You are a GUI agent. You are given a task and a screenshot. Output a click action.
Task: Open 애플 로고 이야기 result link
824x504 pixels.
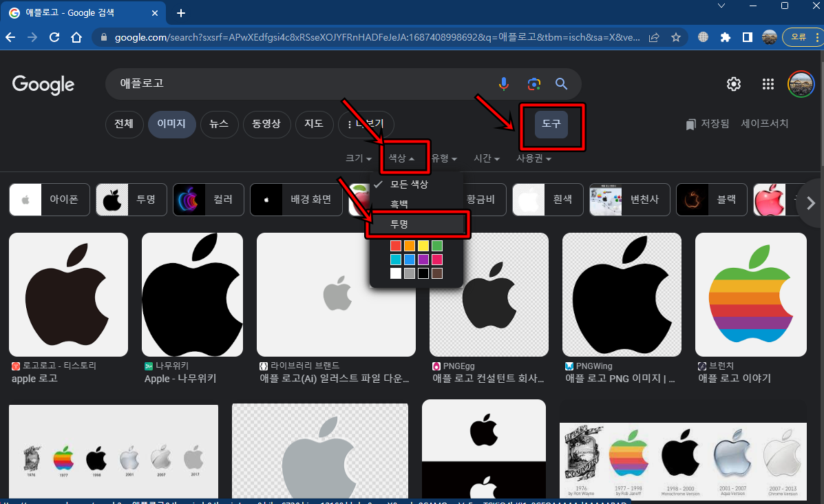point(735,379)
